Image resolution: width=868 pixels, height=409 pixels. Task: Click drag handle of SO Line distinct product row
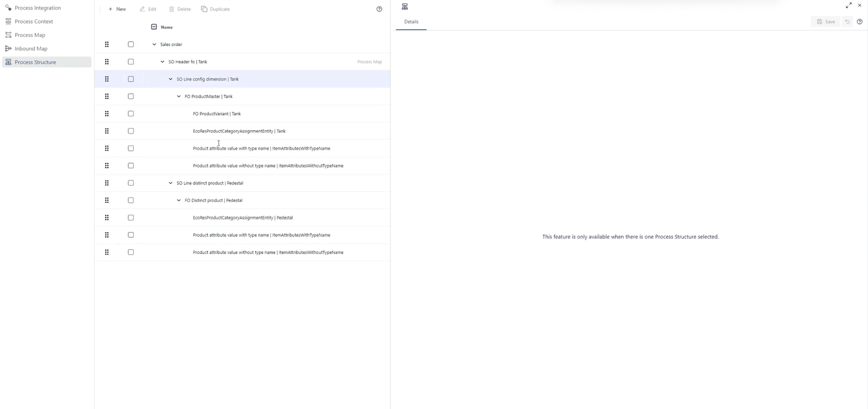(107, 183)
